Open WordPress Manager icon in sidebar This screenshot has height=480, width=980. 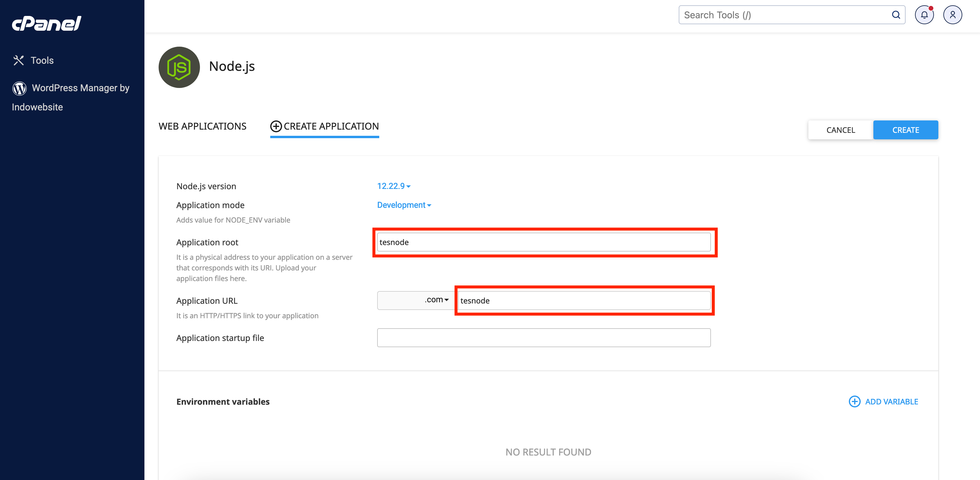click(19, 88)
